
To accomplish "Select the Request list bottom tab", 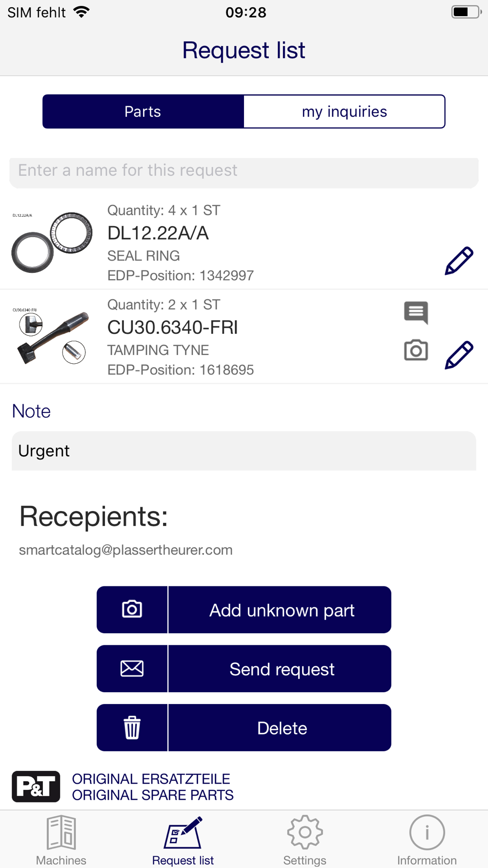I will 183,840.
